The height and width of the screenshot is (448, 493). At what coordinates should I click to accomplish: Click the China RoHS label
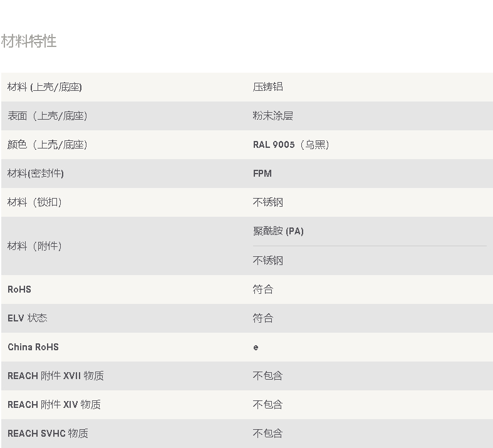(x=33, y=347)
